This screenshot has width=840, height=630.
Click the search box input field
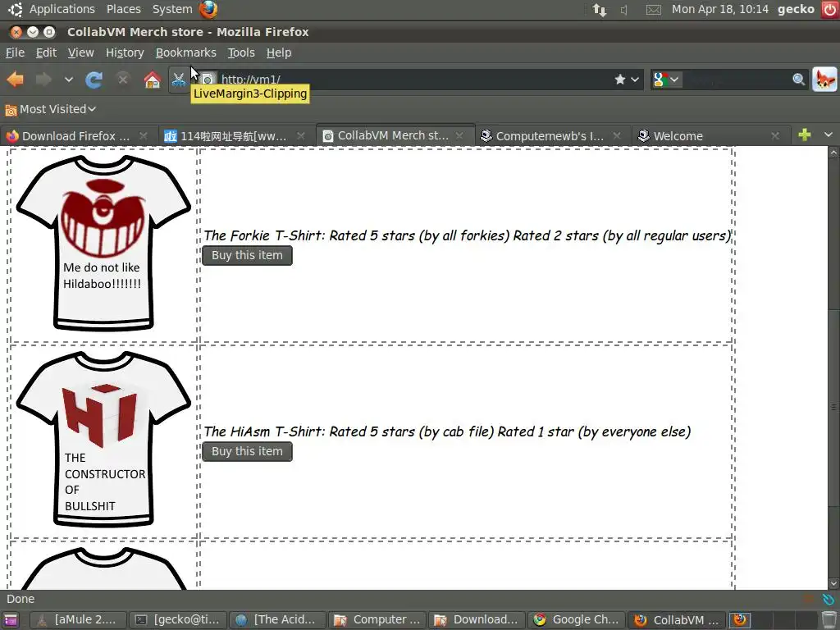click(x=736, y=80)
